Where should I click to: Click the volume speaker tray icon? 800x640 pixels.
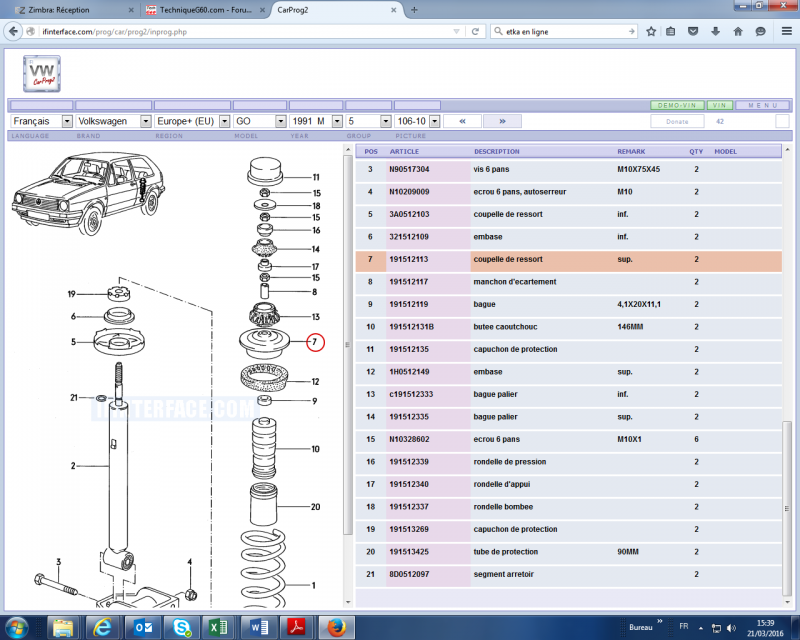731,628
